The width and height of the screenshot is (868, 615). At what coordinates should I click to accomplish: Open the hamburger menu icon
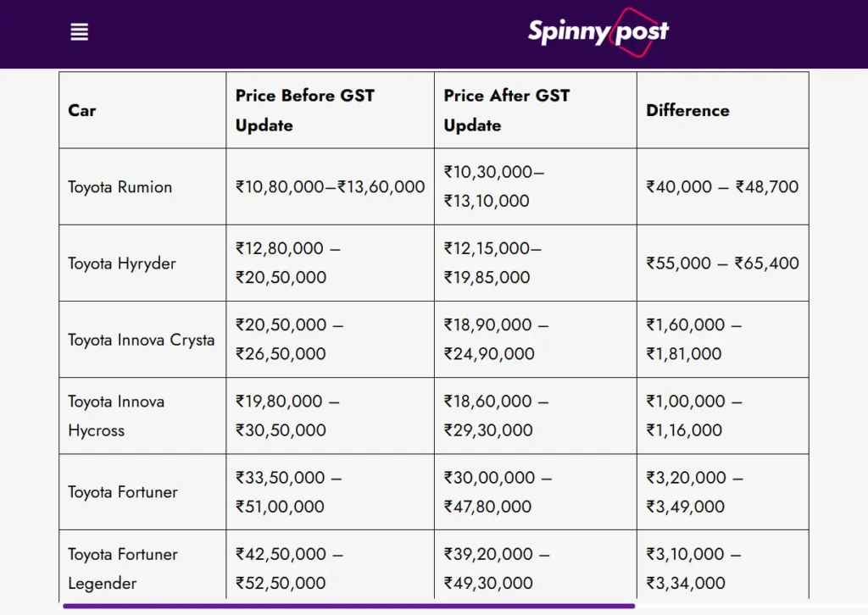tap(80, 32)
